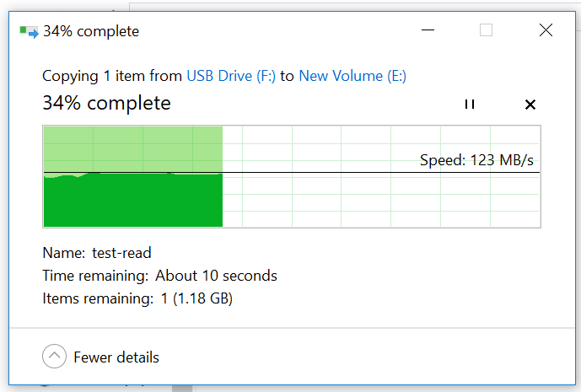The height and width of the screenshot is (392, 581).
Task: Minimize the copy progress dialog
Action: pos(428,30)
